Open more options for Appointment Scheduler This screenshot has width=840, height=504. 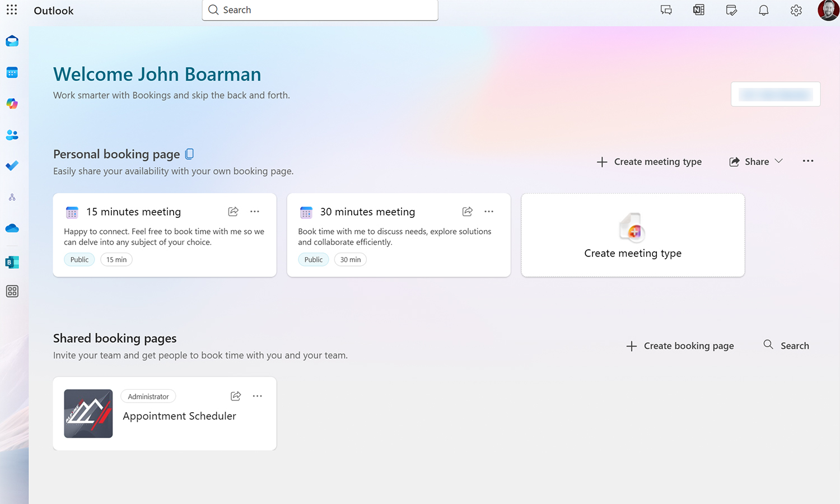click(x=258, y=396)
